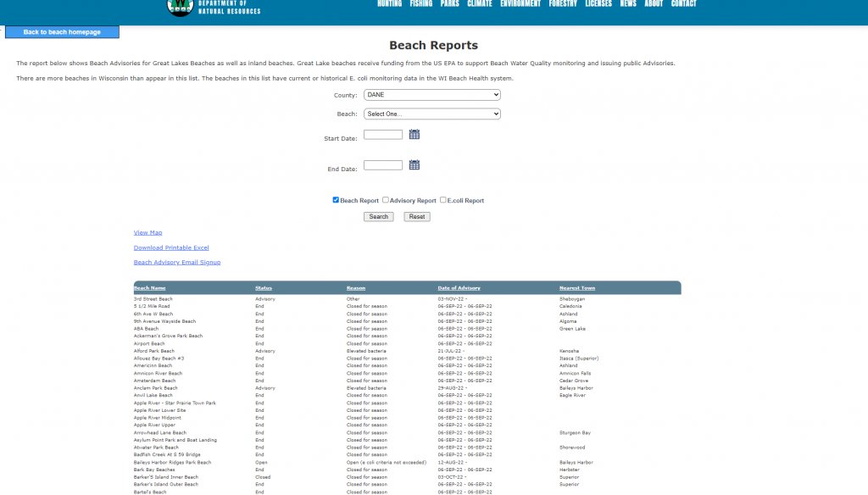Open the Beach Advisory Email Signup link
Screen dimensions: 868x495
point(177,263)
